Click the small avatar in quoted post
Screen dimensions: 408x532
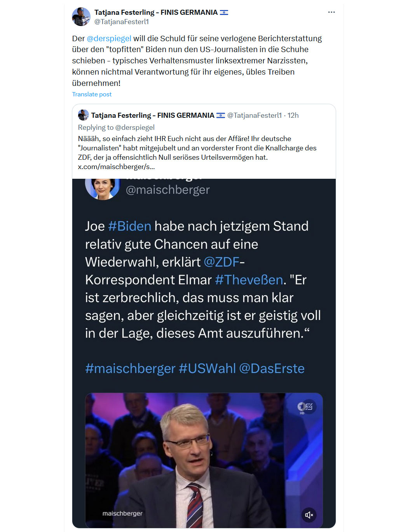(x=83, y=115)
